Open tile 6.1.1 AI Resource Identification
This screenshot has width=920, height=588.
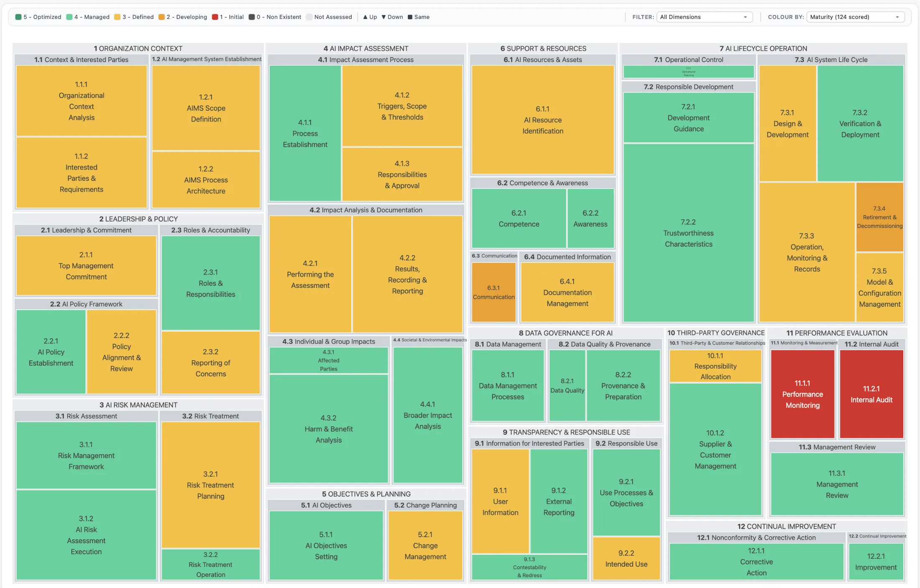[x=543, y=120]
